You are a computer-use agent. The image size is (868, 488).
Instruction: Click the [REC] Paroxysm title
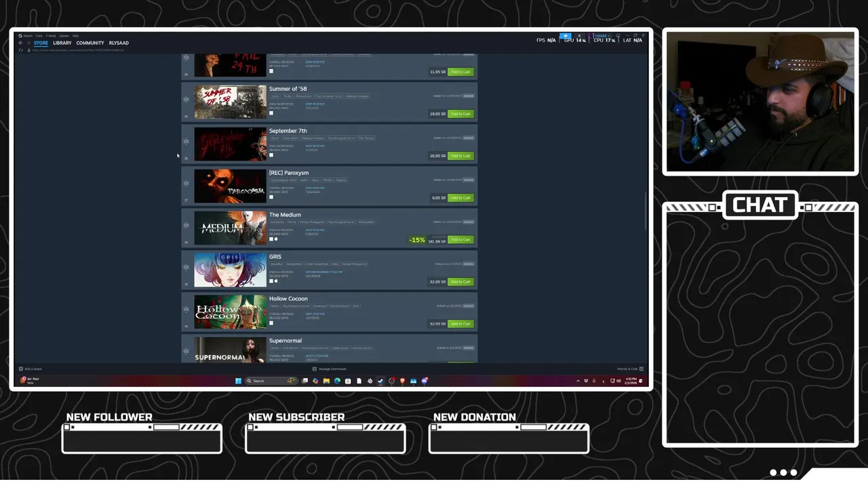point(289,173)
